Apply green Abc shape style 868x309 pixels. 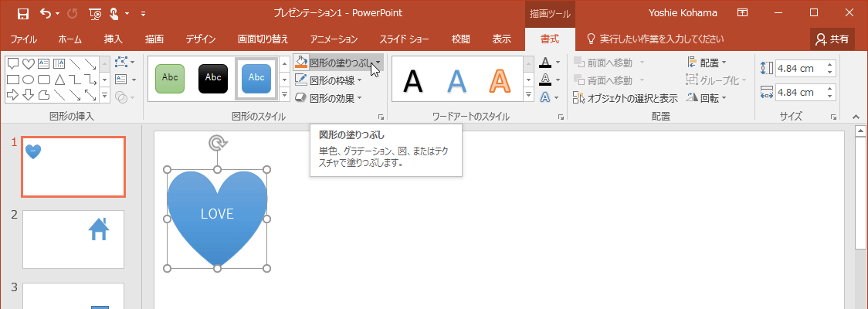[x=170, y=79]
